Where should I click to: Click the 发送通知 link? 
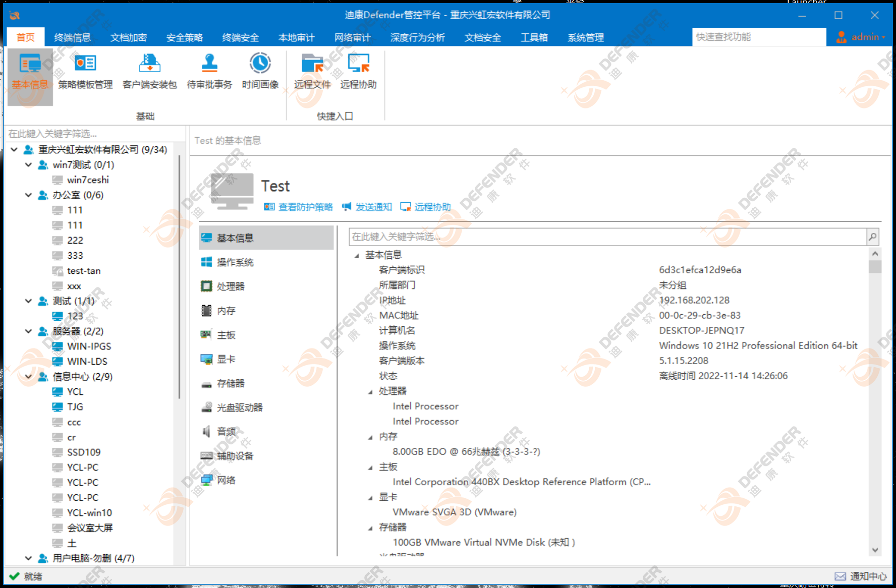pos(373,207)
